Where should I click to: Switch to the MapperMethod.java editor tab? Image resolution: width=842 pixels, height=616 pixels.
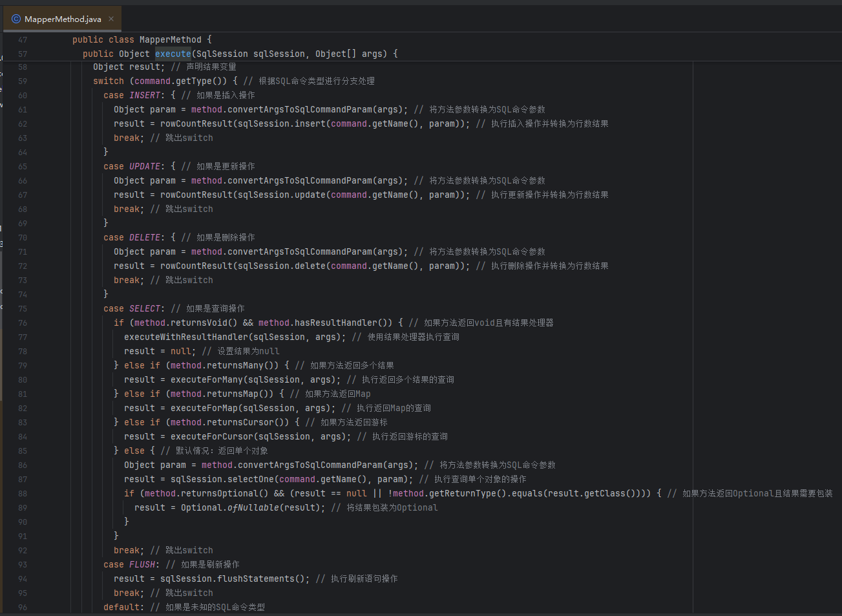63,19
